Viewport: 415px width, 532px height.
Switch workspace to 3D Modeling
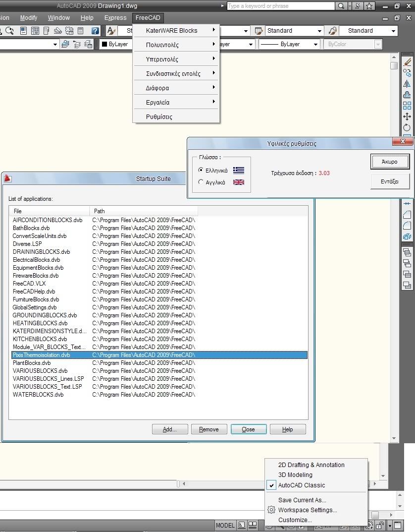click(x=295, y=475)
